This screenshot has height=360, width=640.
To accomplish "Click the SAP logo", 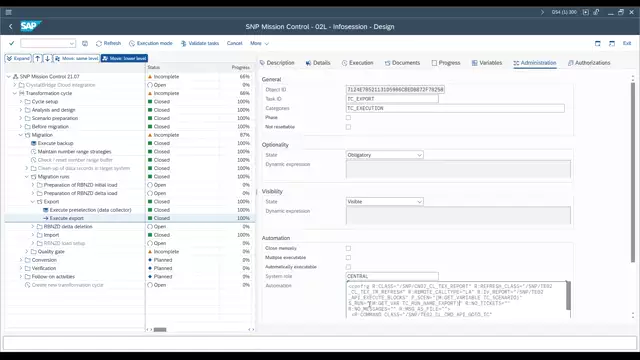I will coord(31,26).
